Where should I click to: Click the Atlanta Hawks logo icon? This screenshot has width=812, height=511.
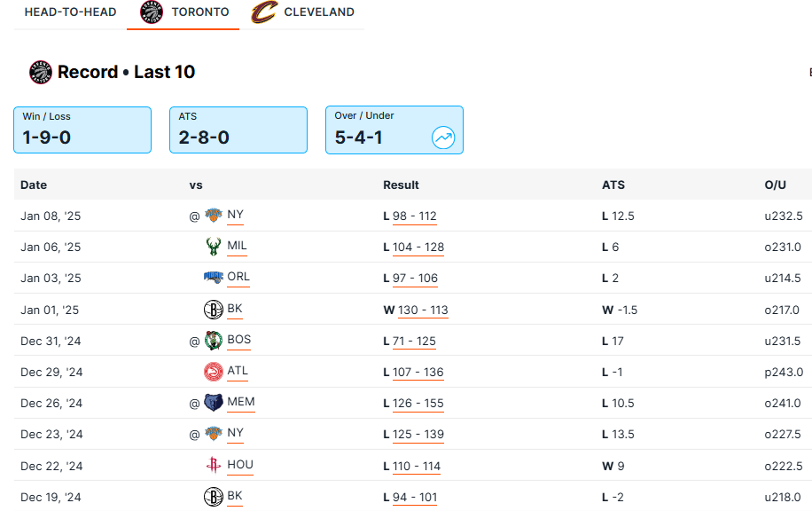point(213,372)
